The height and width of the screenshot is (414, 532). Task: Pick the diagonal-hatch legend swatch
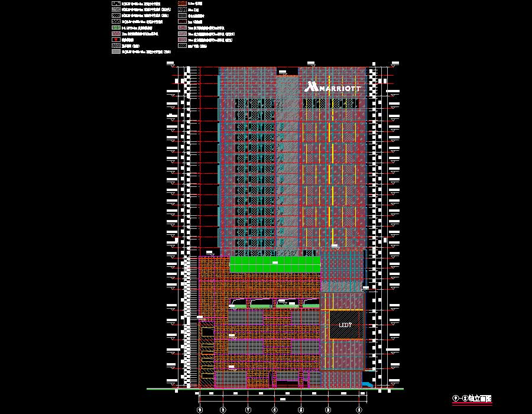pyautogui.click(x=182, y=46)
